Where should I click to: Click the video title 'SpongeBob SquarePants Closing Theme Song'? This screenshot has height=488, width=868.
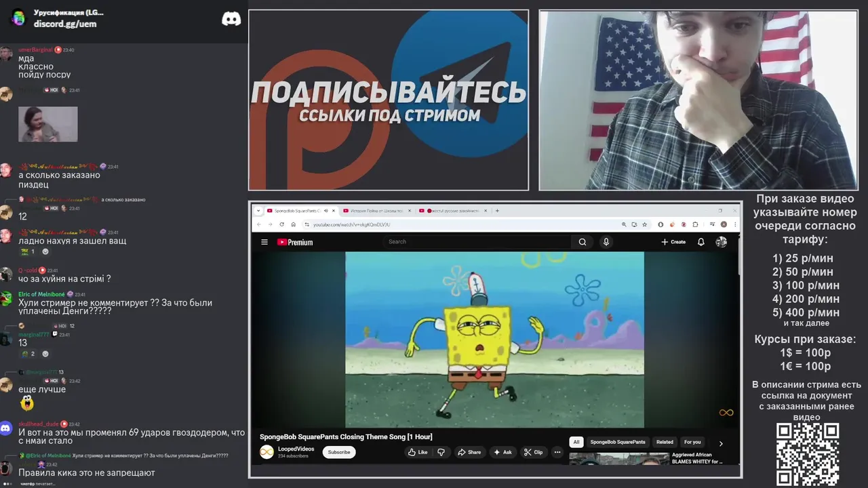click(x=346, y=436)
